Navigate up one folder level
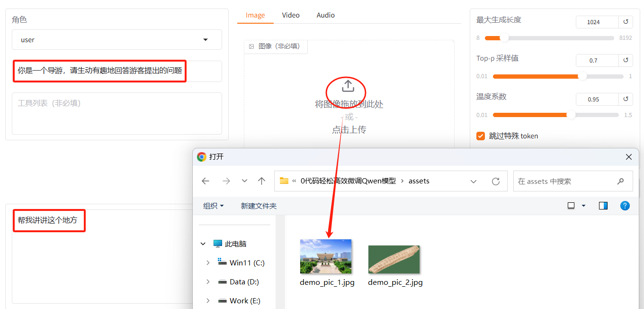 point(261,181)
